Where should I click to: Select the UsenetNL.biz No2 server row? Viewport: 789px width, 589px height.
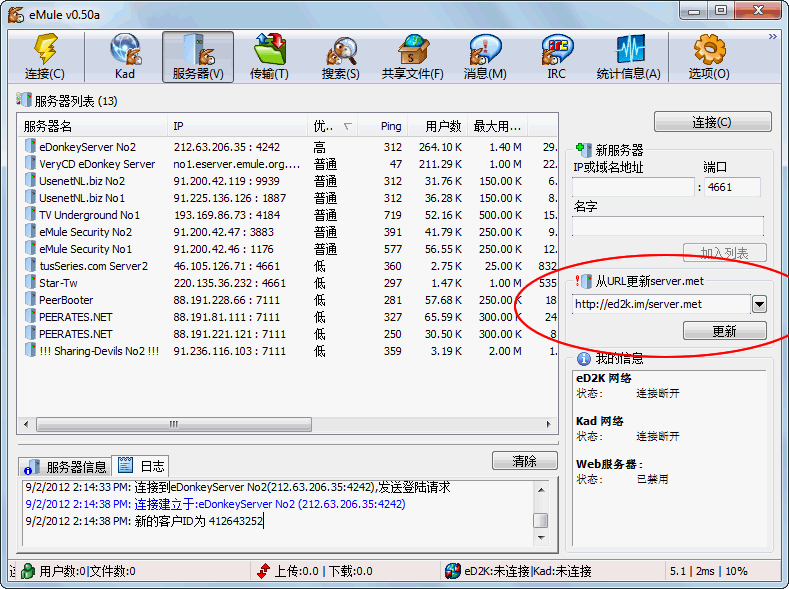[288, 181]
